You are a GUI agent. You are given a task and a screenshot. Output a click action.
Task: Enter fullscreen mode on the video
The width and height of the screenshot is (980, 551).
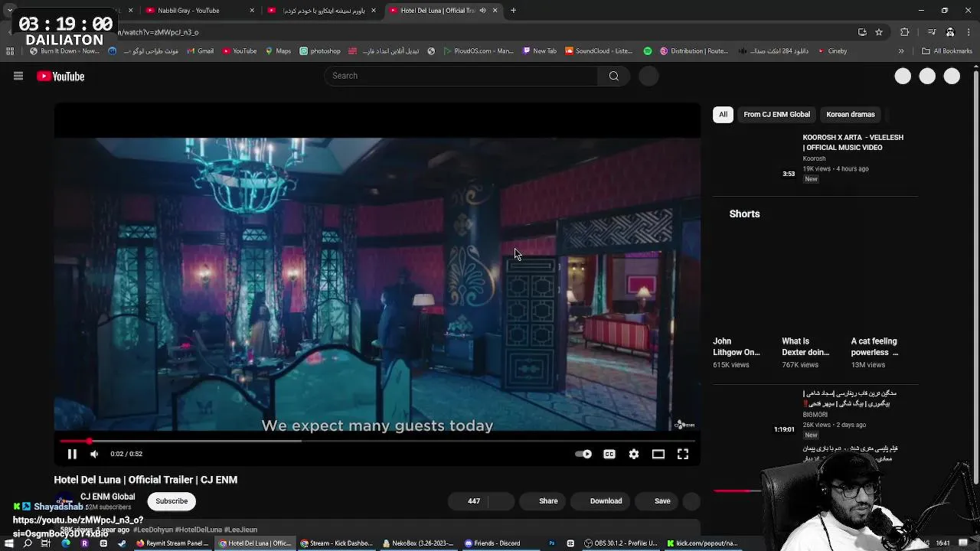point(683,454)
